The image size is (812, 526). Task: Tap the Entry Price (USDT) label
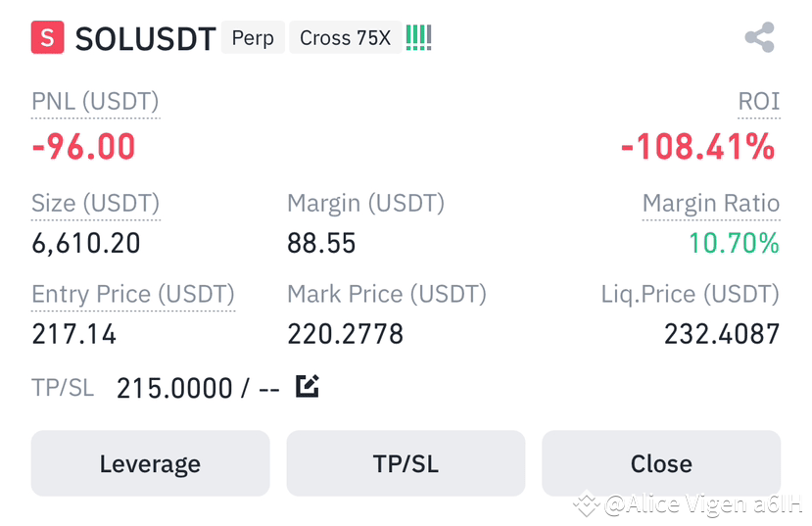coord(133,294)
